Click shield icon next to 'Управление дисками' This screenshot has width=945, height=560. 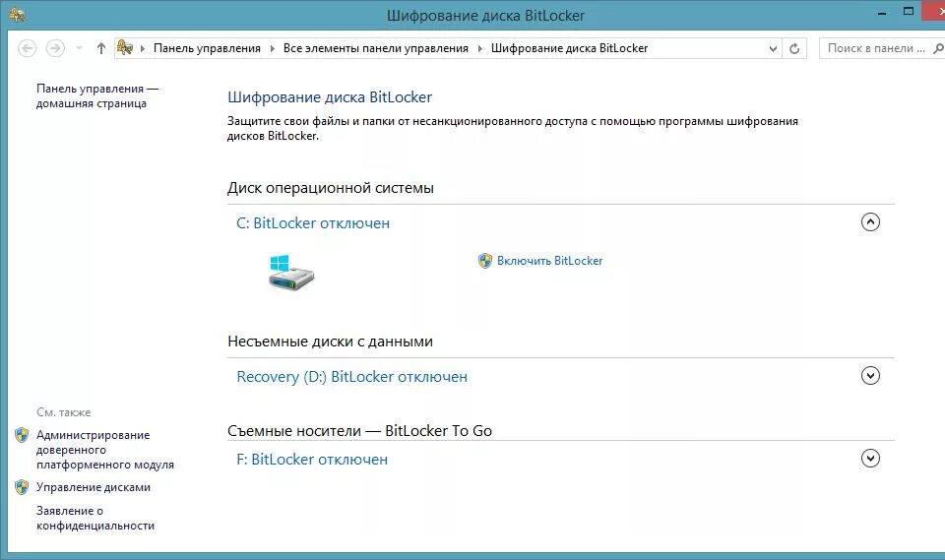point(22,487)
